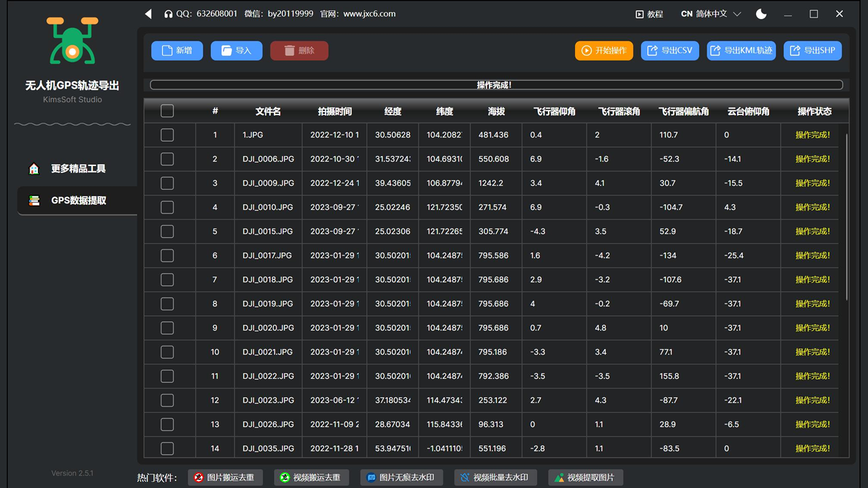Click Version 2.5.1 label

click(x=73, y=473)
